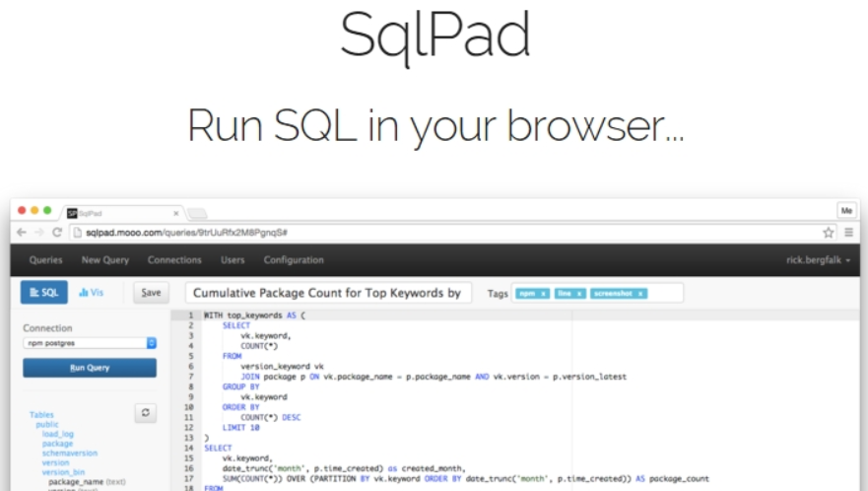This screenshot has height=491, width=868.
Task: Go to Connections page
Action: click(174, 260)
